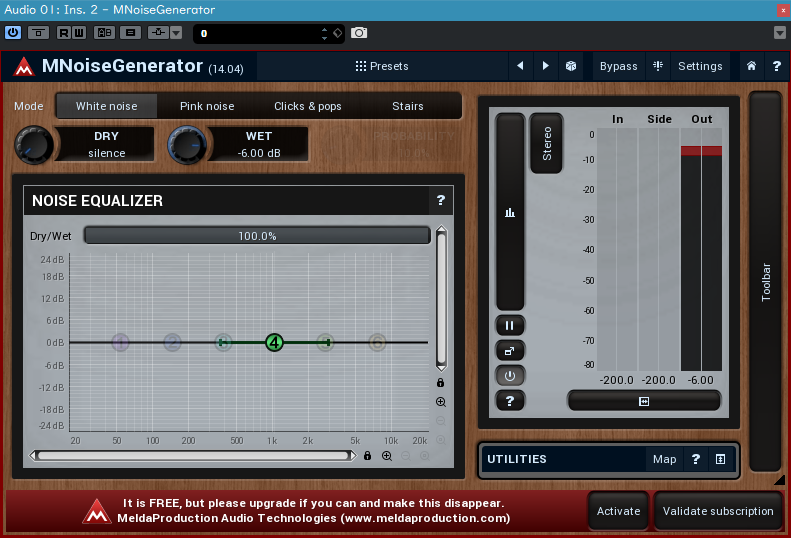Image resolution: width=791 pixels, height=538 pixels.
Task: Toggle the Stereo meter mode button
Action: (x=546, y=144)
